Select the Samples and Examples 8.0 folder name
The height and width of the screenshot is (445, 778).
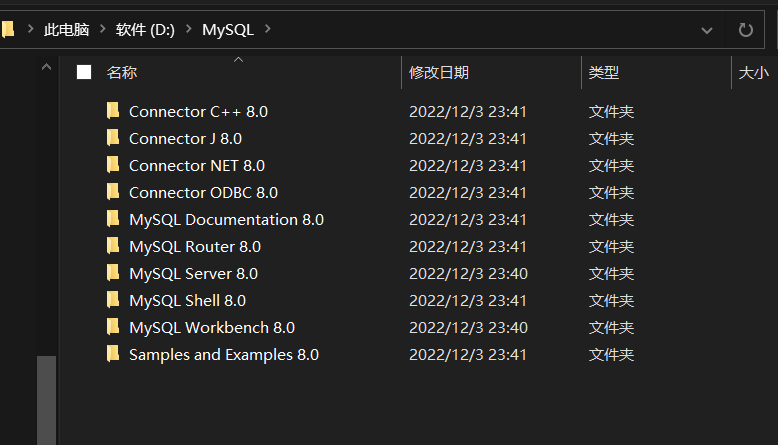coord(224,355)
